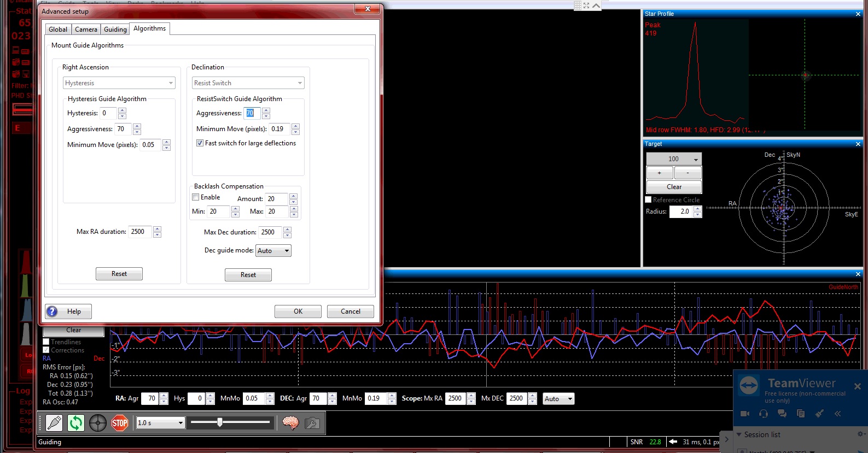Increase the graph RA Agr stepper
Image resolution: width=868 pixels, height=453 pixels.
click(x=164, y=396)
